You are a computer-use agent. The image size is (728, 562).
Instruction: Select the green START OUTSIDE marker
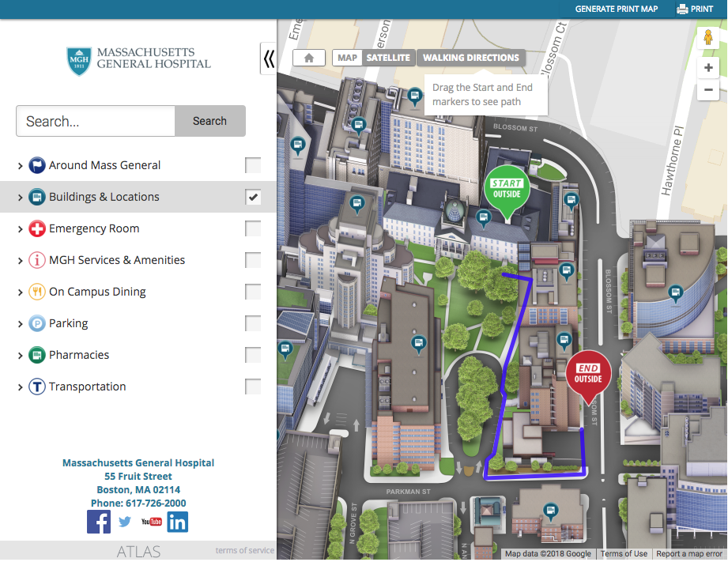click(x=507, y=189)
